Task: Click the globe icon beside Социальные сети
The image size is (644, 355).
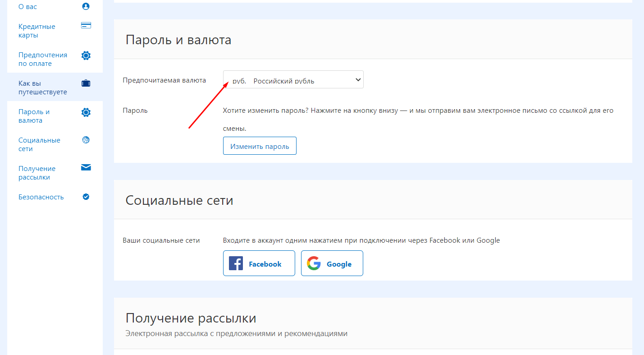Action: pos(86,140)
